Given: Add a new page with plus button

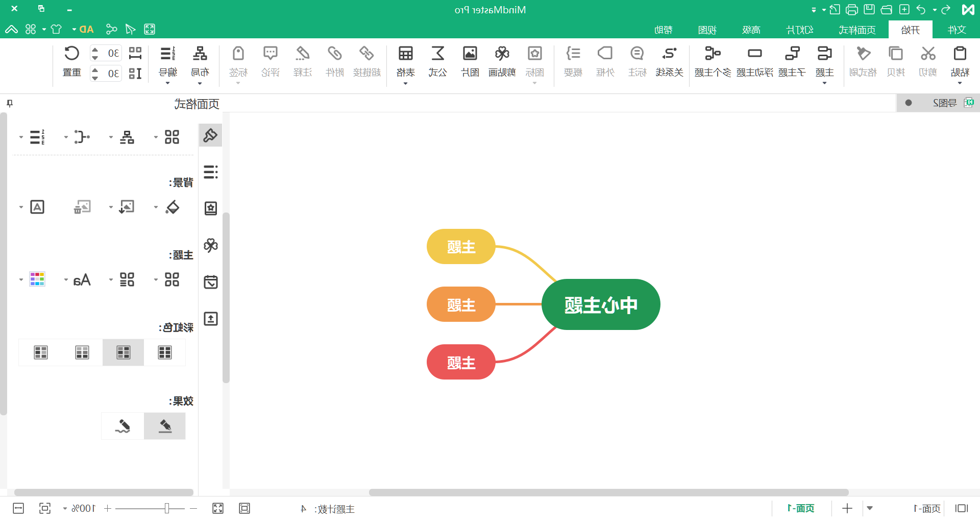Looking at the screenshot, I should coord(847,508).
